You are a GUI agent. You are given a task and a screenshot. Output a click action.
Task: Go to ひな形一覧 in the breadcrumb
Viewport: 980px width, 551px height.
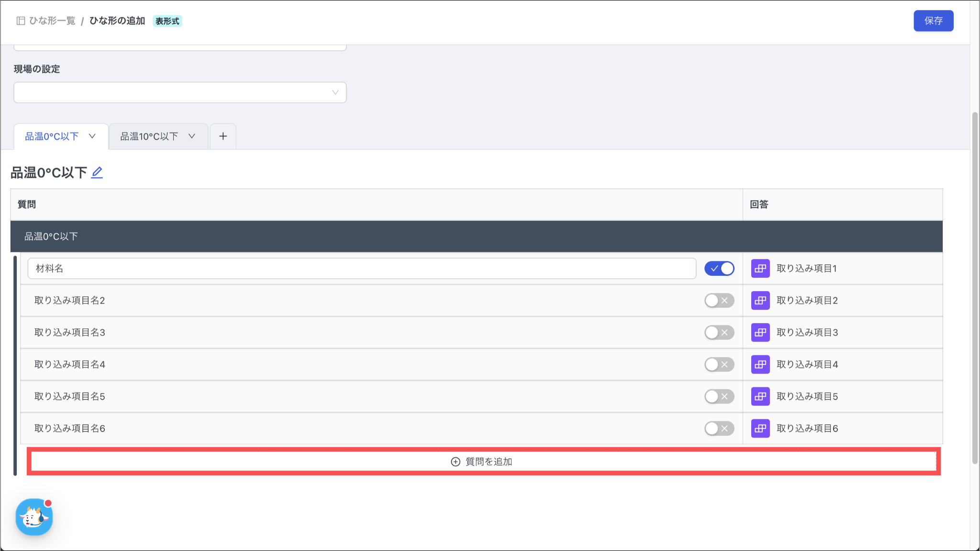pos(52,21)
